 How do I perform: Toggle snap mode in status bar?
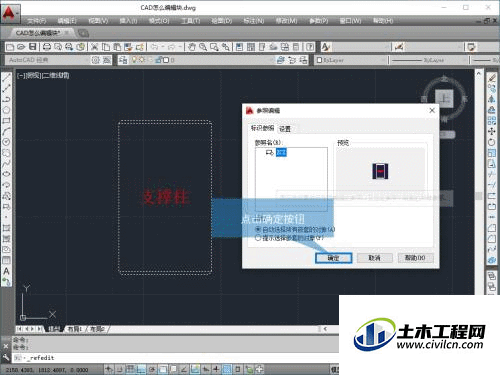click(x=119, y=369)
